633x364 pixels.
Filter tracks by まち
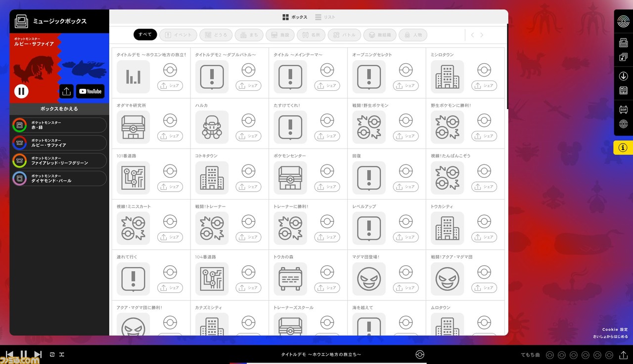tap(249, 35)
